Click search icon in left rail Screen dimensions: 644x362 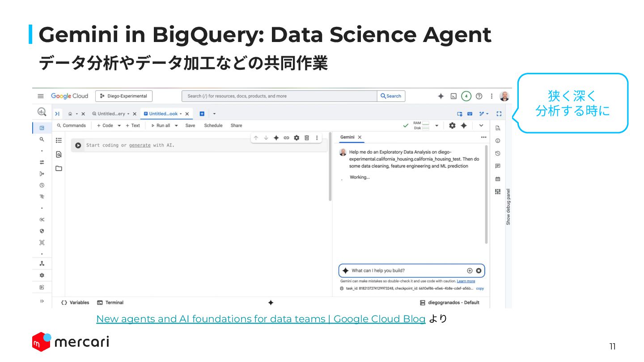tap(42, 139)
